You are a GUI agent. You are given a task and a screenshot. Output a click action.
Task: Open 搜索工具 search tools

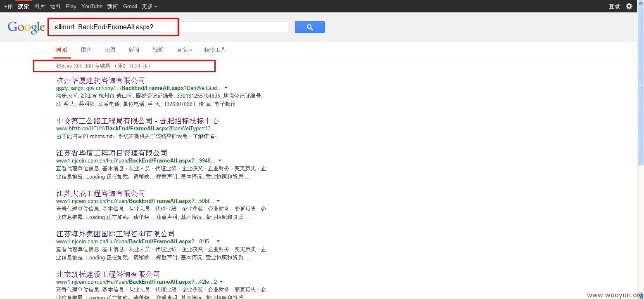[215, 50]
